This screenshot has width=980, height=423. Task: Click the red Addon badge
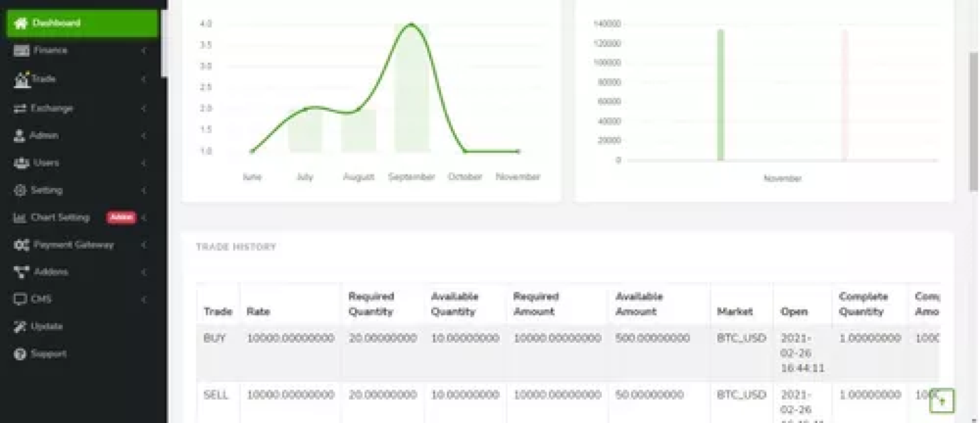pyautogui.click(x=121, y=217)
